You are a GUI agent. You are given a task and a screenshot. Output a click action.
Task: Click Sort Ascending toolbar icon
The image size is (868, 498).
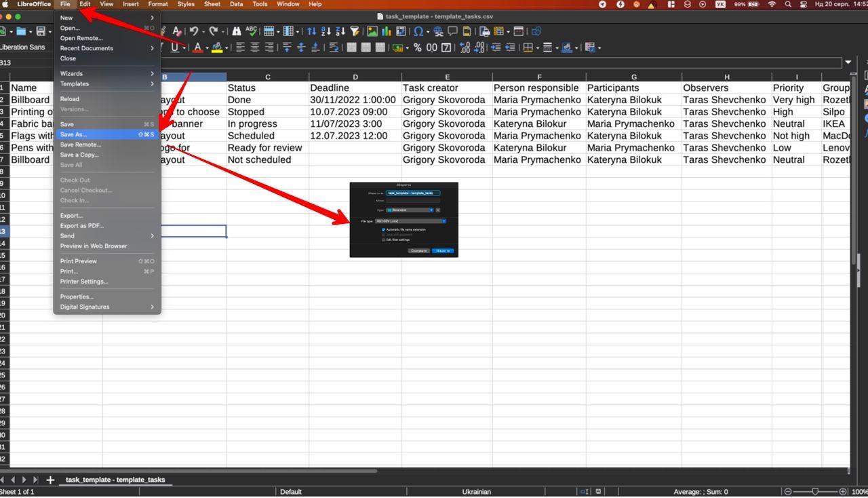click(325, 31)
